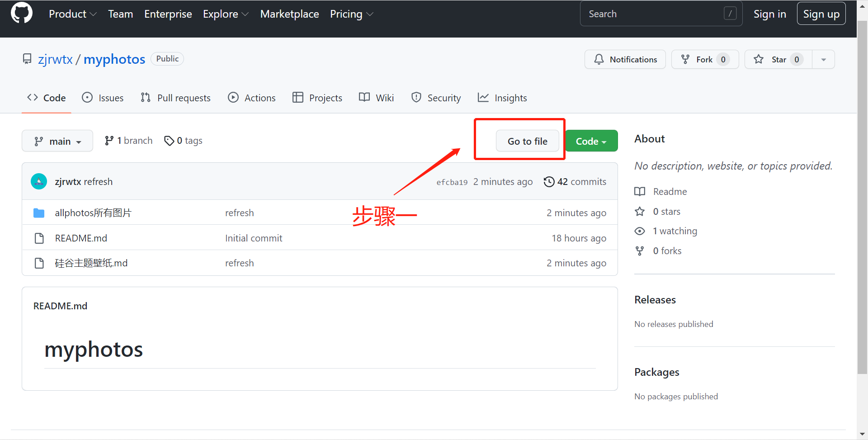Click the page vertical scrollbar thumb

point(862,197)
